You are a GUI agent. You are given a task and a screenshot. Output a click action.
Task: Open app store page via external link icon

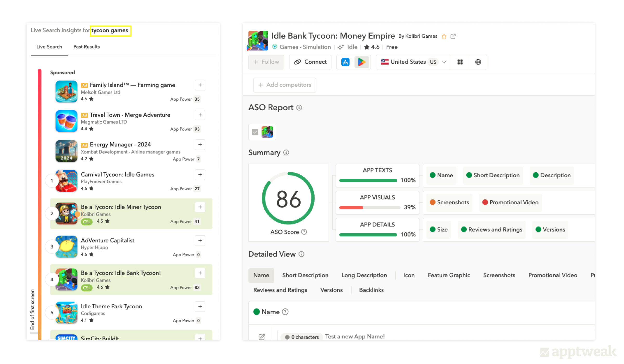pos(453,36)
